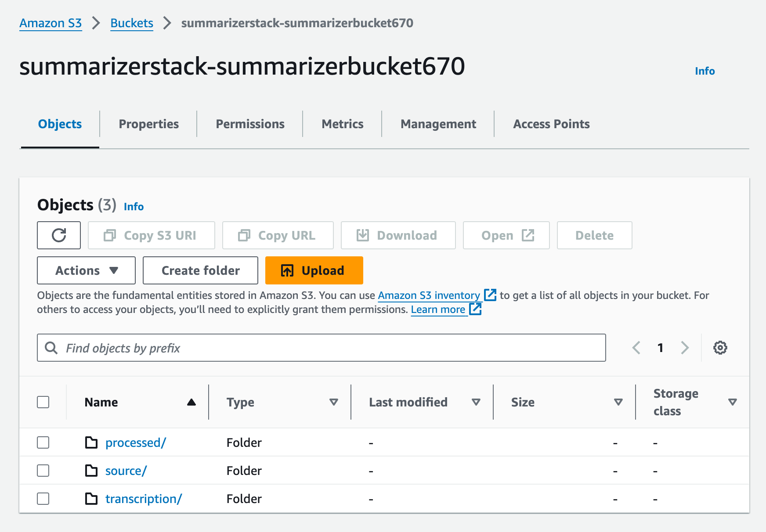Switch to the Permissions tab
This screenshot has width=766, height=532.
(250, 124)
